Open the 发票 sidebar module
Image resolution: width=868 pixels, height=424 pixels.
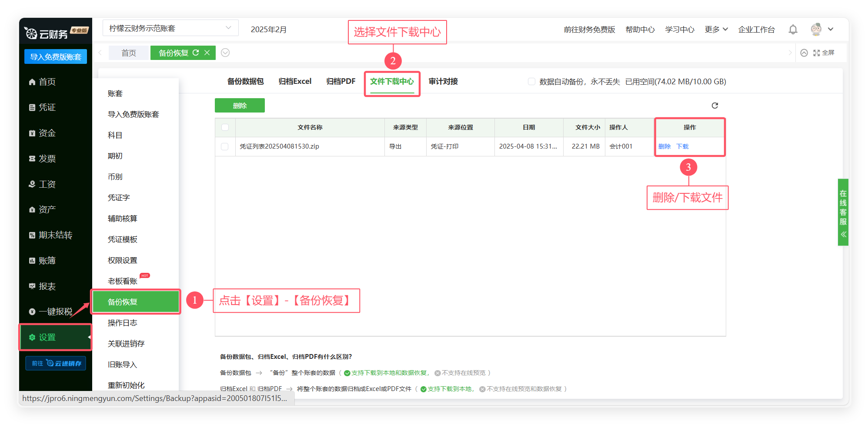[x=47, y=159]
